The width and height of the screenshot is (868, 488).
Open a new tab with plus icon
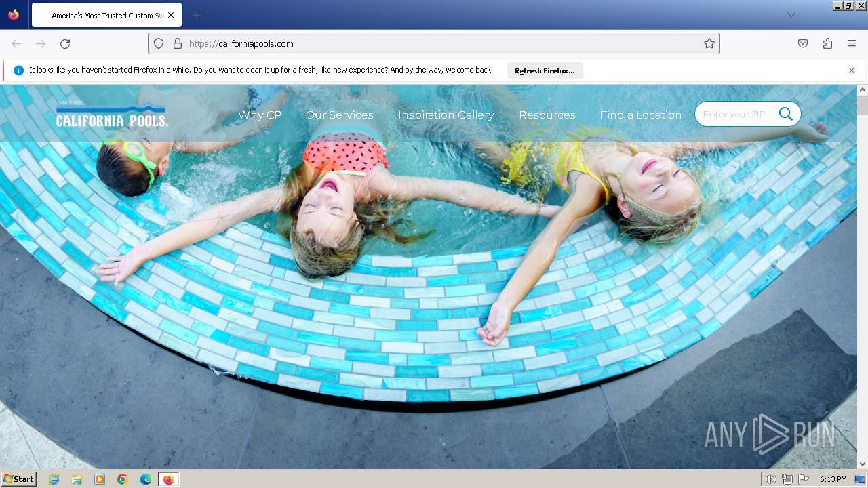197,15
